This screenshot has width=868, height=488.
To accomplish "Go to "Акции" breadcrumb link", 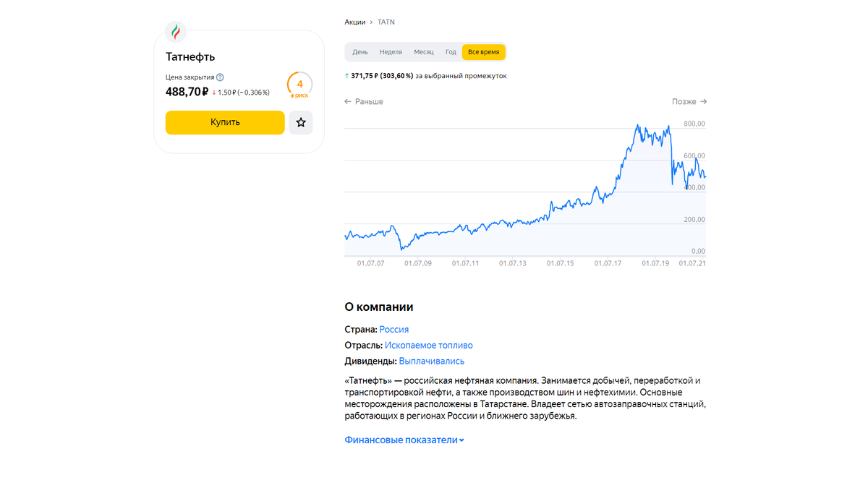I will click(354, 22).
